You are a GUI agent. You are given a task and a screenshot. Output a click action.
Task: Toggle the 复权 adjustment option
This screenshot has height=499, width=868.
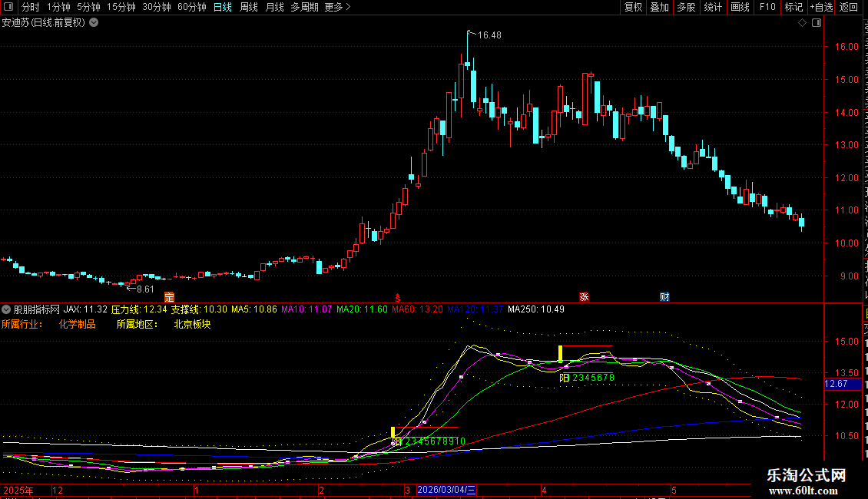[x=633, y=7]
